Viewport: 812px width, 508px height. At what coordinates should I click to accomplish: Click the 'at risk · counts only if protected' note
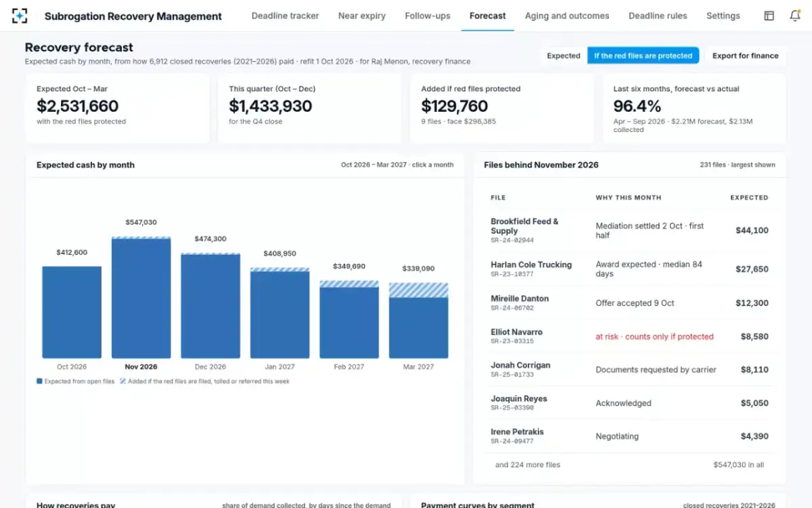coord(654,337)
